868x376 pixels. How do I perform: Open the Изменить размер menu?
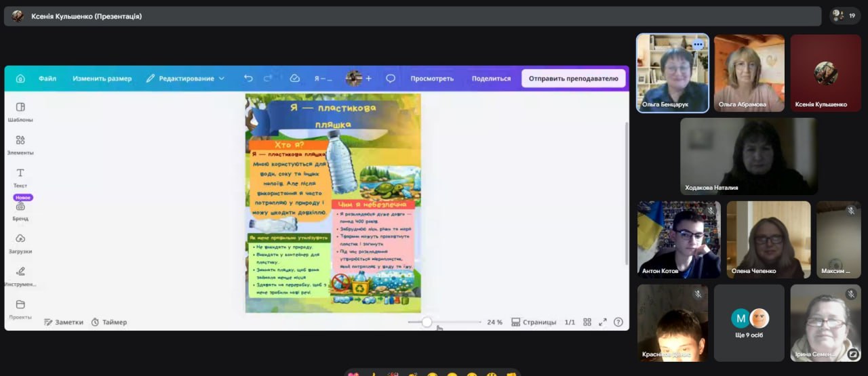click(102, 79)
